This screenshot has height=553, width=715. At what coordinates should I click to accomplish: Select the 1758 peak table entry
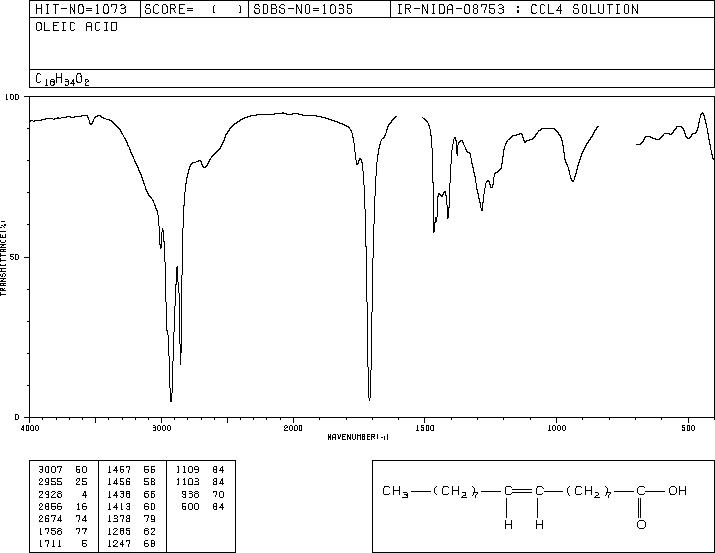click(x=63, y=532)
